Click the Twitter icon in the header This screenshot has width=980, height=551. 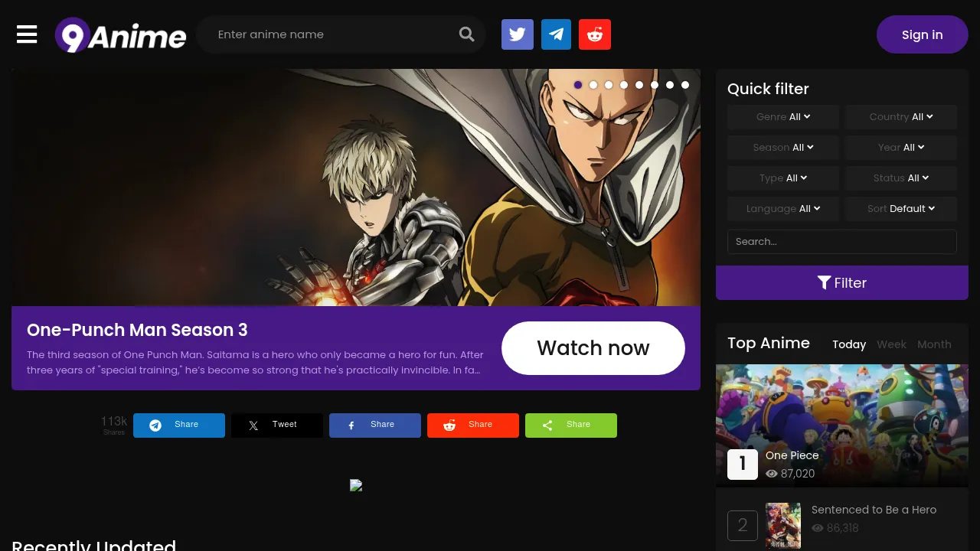(518, 34)
